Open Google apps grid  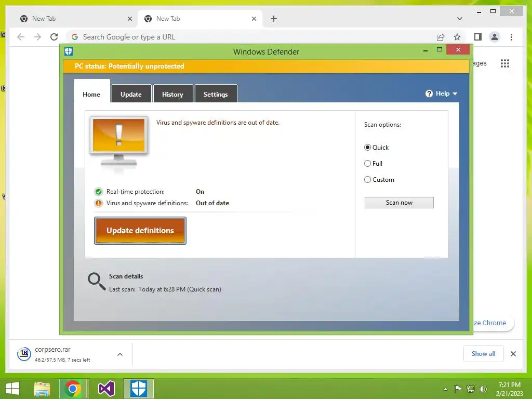(x=505, y=63)
